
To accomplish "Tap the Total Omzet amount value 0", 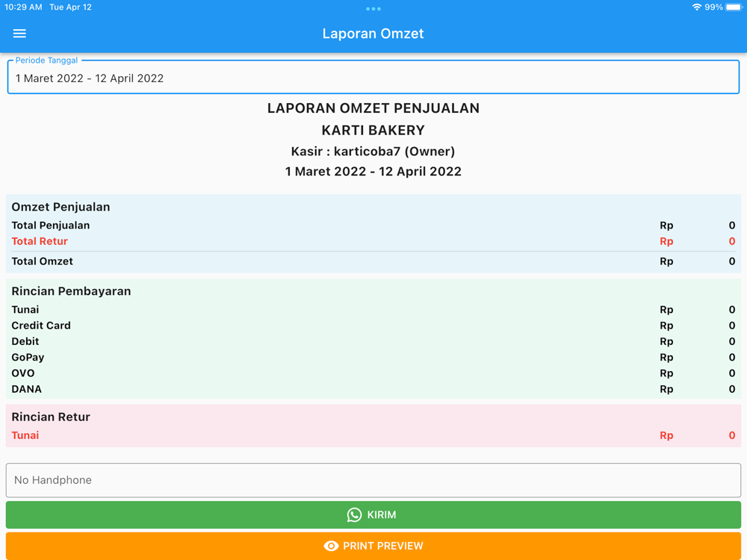I will pyautogui.click(x=732, y=261).
